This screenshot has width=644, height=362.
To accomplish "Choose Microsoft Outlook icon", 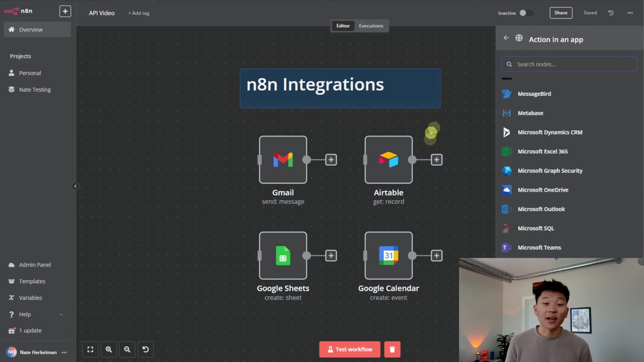I will coord(506,209).
